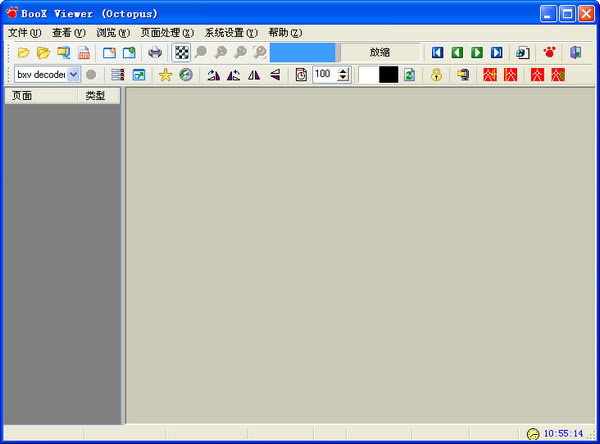
Task: Click the green refresh page icon
Action: click(409, 75)
